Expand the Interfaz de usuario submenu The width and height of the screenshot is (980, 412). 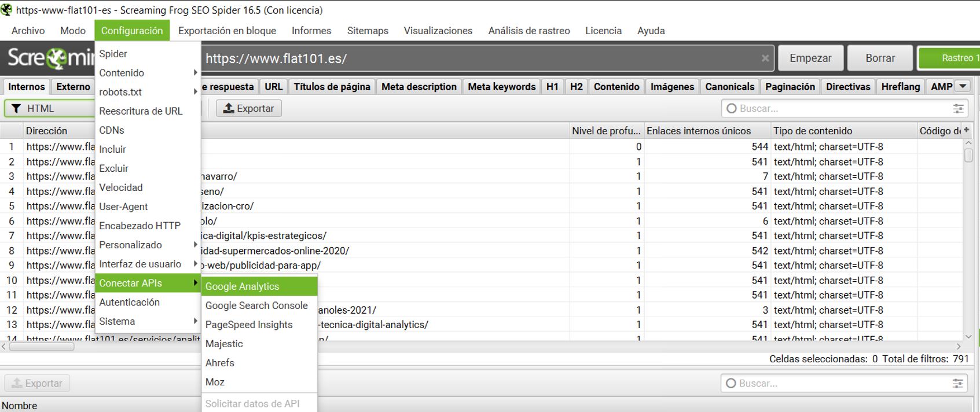(148, 264)
